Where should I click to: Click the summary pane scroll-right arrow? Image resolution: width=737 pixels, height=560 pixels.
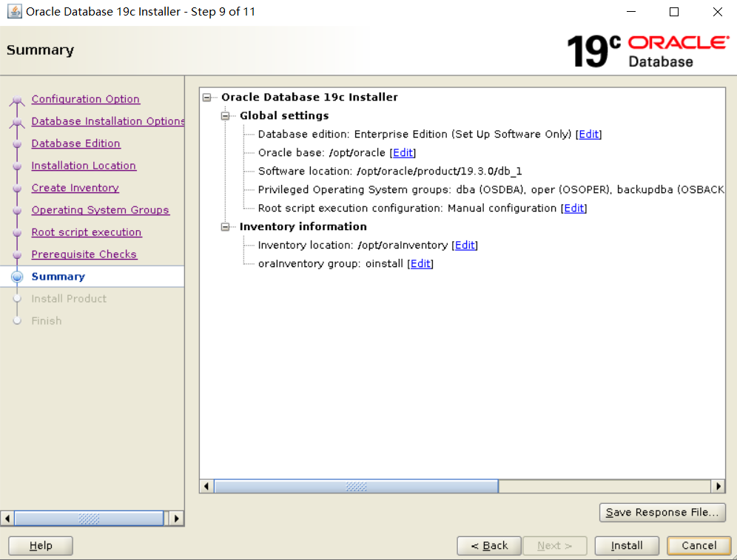(x=718, y=486)
